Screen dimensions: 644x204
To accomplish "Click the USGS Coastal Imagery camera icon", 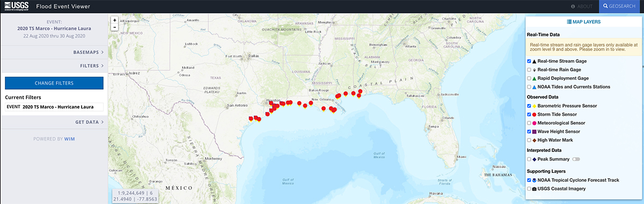I will pos(535,189).
